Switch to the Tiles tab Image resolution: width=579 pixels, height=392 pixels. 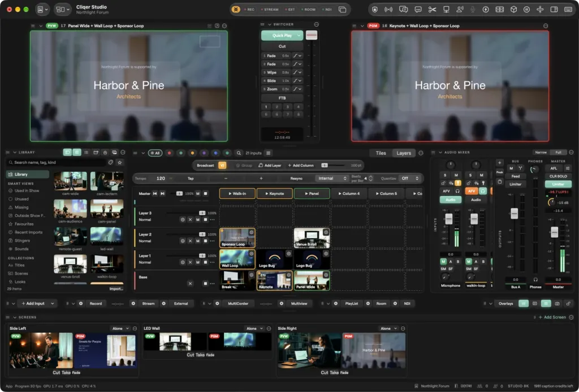[x=381, y=153]
